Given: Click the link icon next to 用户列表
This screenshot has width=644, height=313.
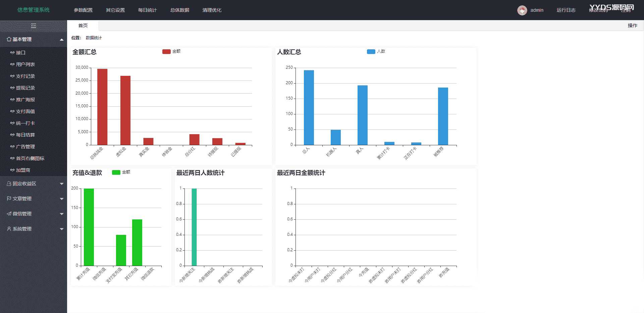Looking at the screenshot, I should point(12,64).
